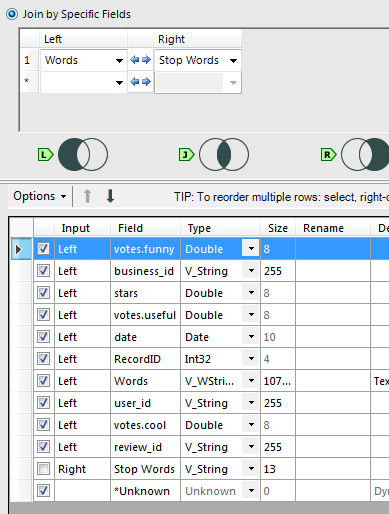This screenshot has width=389, height=514.
Task: Click the Rename column header
Action: pyautogui.click(x=333, y=228)
